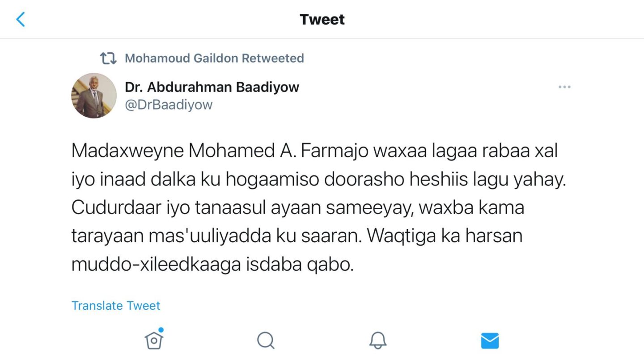Open the three-dot more options menu
Image resolution: width=644 pixels, height=362 pixels.
coord(564,87)
